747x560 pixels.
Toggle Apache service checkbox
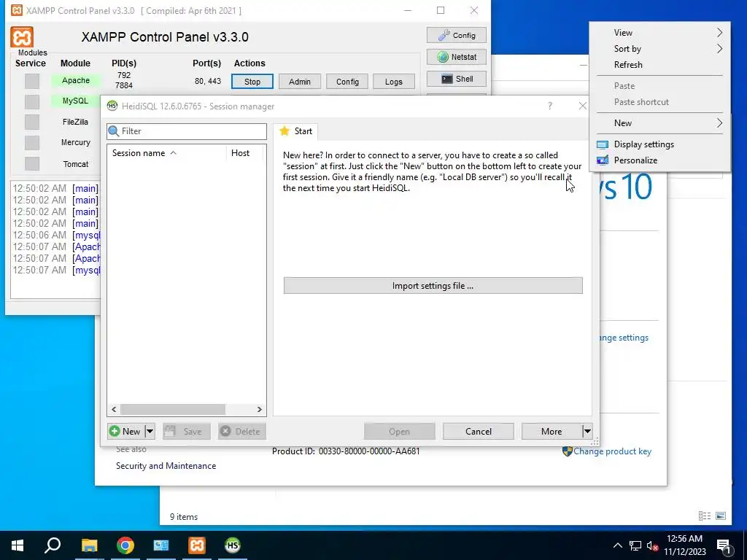coord(32,81)
